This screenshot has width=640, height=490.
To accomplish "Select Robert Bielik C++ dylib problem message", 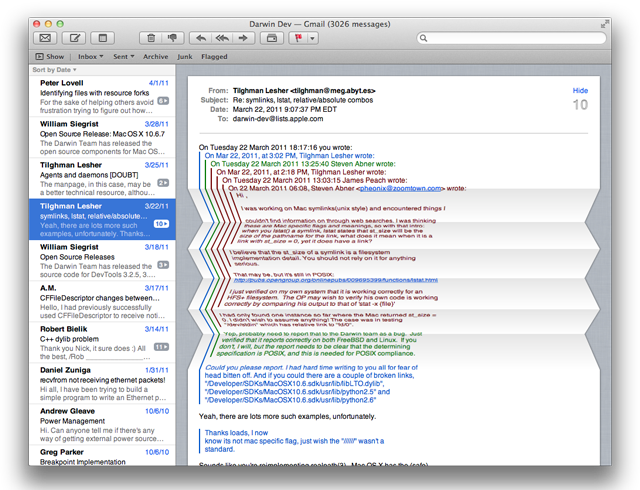I will pos(102,343).
